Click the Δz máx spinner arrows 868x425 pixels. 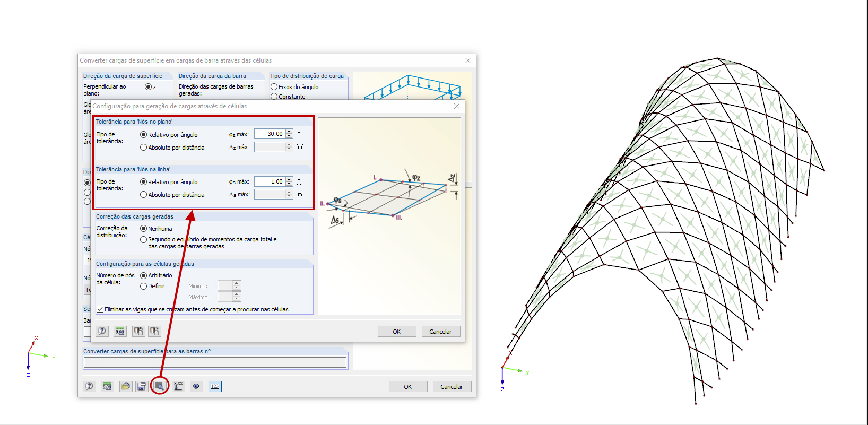(x=289, y=147)
